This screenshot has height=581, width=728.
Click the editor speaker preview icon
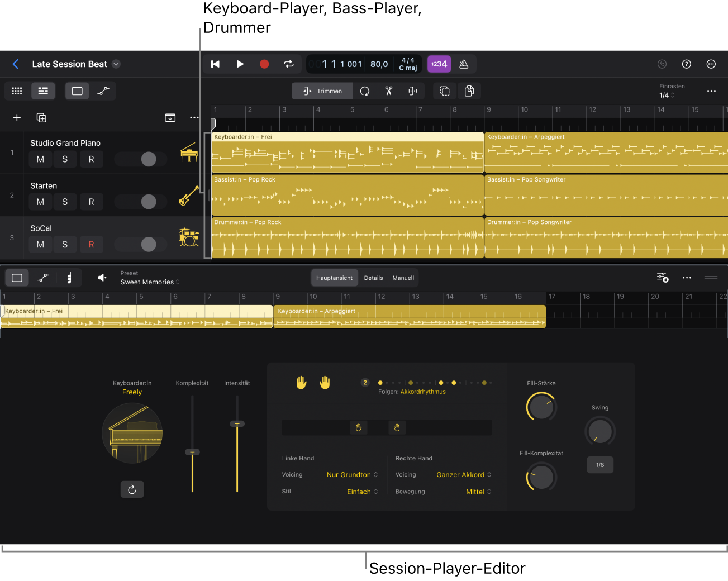tap(102, 278)
